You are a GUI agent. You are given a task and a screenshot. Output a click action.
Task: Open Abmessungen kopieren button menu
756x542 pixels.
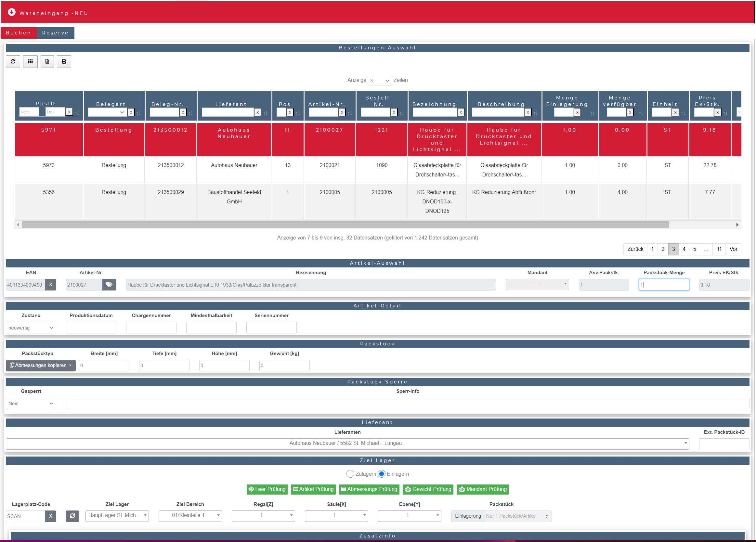[41, 365]
